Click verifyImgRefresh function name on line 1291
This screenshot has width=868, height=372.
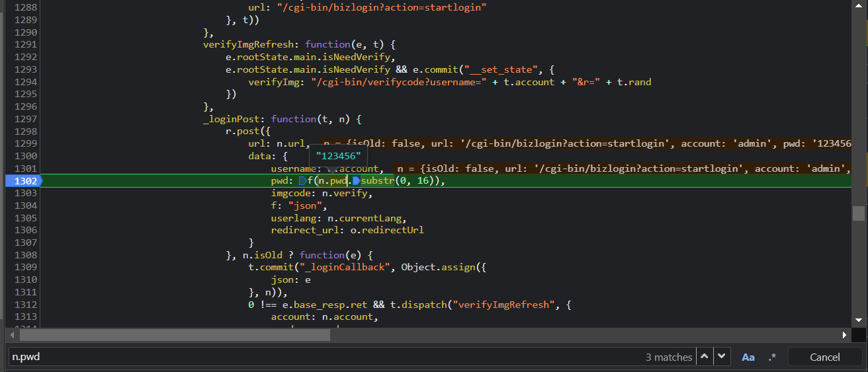tap(249, 44)
